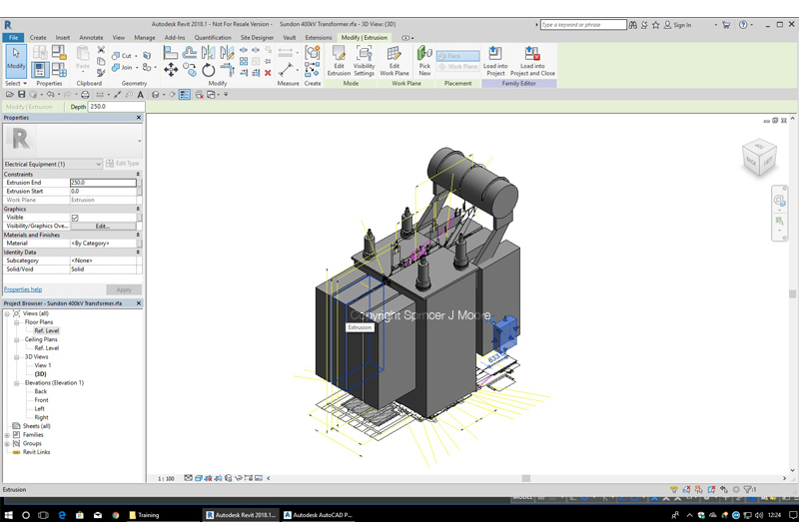Viewport: 799px width, 532px height.
Task: Collapse the Elevations (Elevation 1) tree node
Action: pos(17,383)
